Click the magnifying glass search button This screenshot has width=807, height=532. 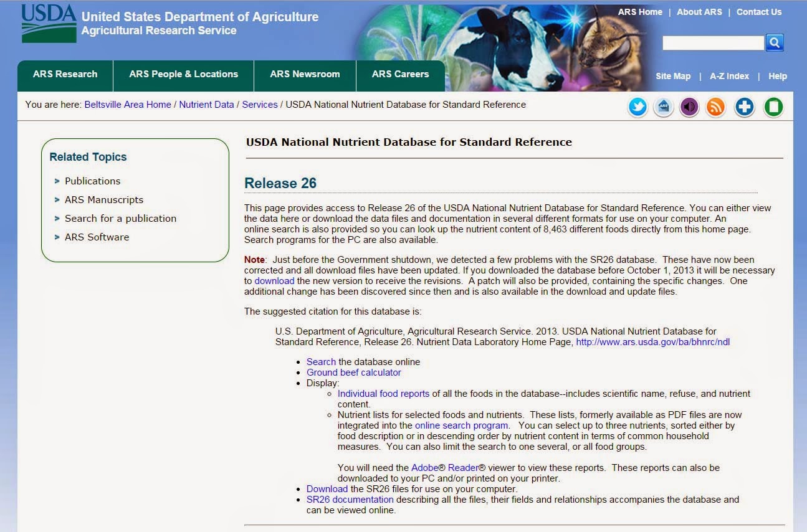[x=775, y=42]
